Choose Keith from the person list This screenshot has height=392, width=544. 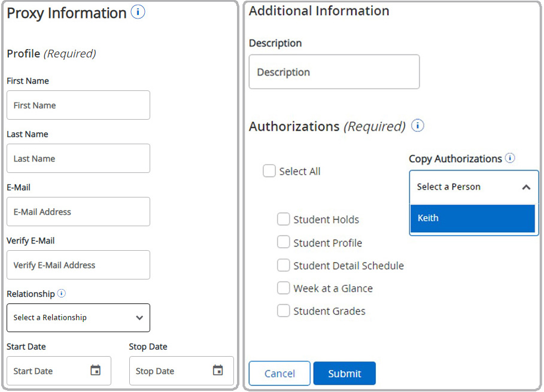[472, 218]
